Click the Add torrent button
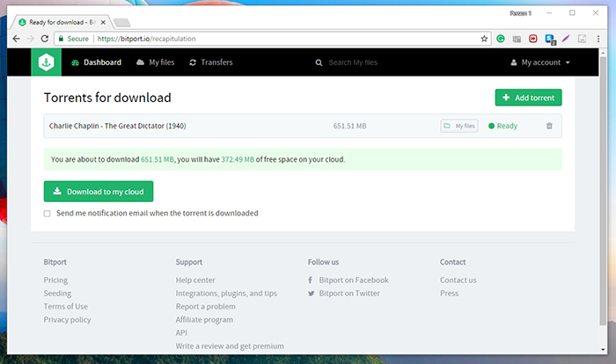616x364 pixels. (x=528, y=98)
